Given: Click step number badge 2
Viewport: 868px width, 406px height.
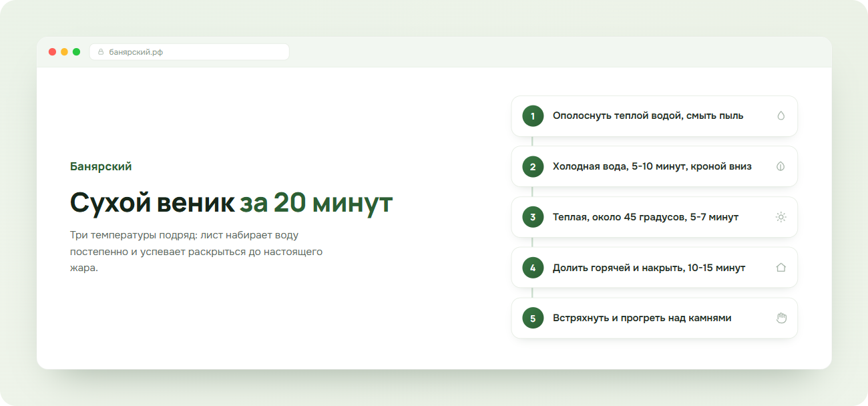Looking at the screenshot, I should coord(533,167).
